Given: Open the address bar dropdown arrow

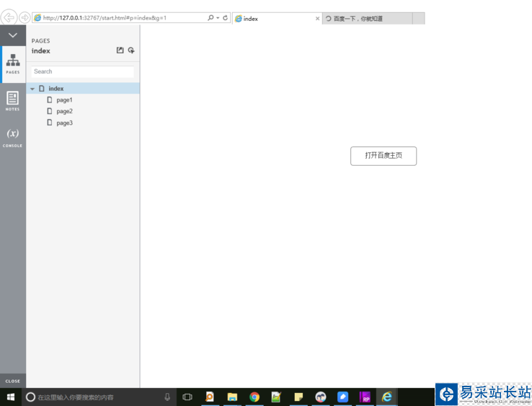Looking at the screenshot, I should (x=218, y=18).
